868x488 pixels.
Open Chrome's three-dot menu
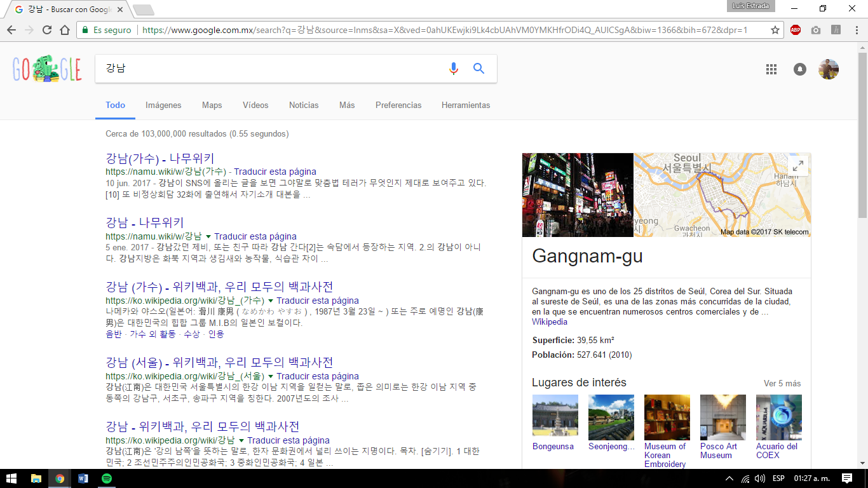tap(855, 30)
